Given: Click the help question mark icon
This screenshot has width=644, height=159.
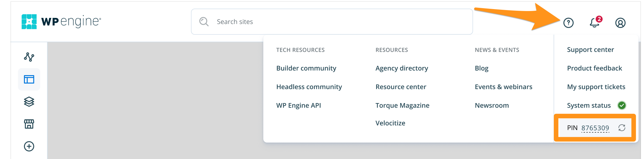Looking at the screenshot, I should pyautogui.click(x=568, y=23).
